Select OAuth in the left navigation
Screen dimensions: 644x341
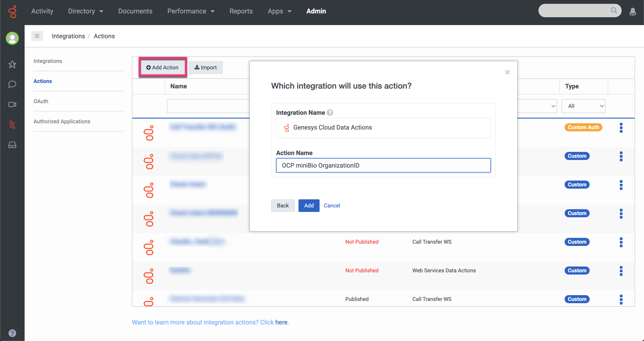tap(41, 101)
